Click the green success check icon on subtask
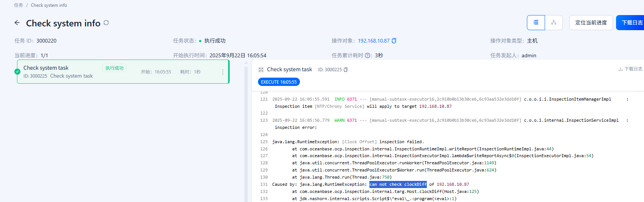Image resolution: width=644 pixels, height=202 pixels. (17, 72)
